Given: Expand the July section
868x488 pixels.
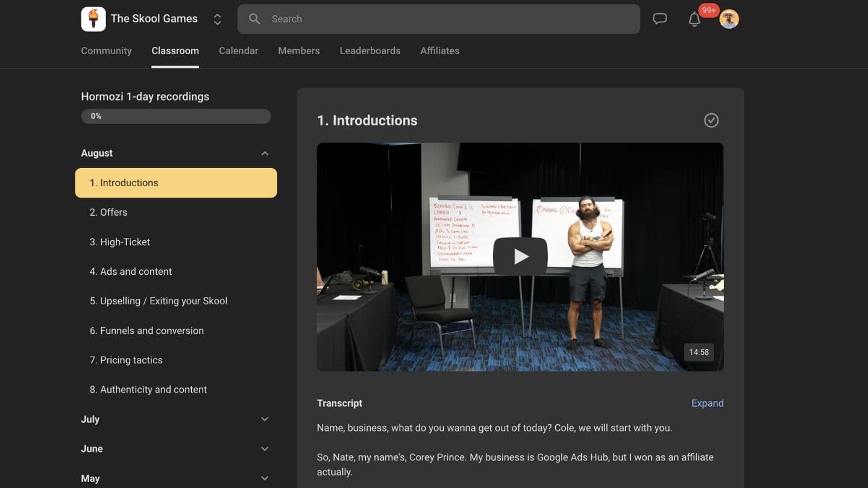Looking at the screenshot, I should point(265,419).
